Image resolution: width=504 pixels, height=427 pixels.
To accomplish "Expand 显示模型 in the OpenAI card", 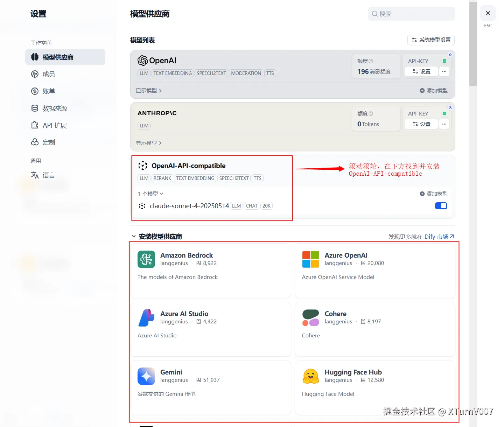I will (149, 91).
